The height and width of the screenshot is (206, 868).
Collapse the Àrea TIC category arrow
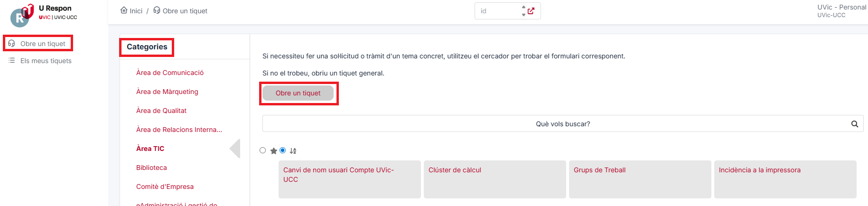click(235, 149)
